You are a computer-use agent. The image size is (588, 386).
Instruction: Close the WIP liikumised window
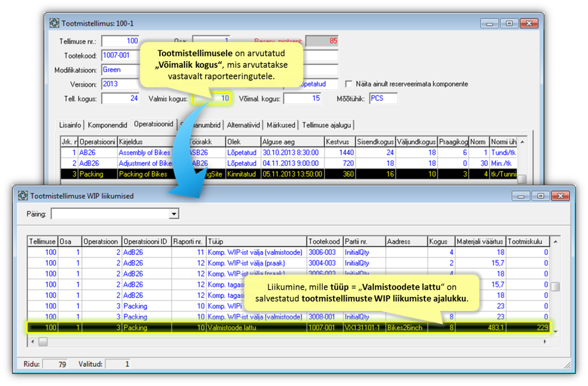coord(560,196)
